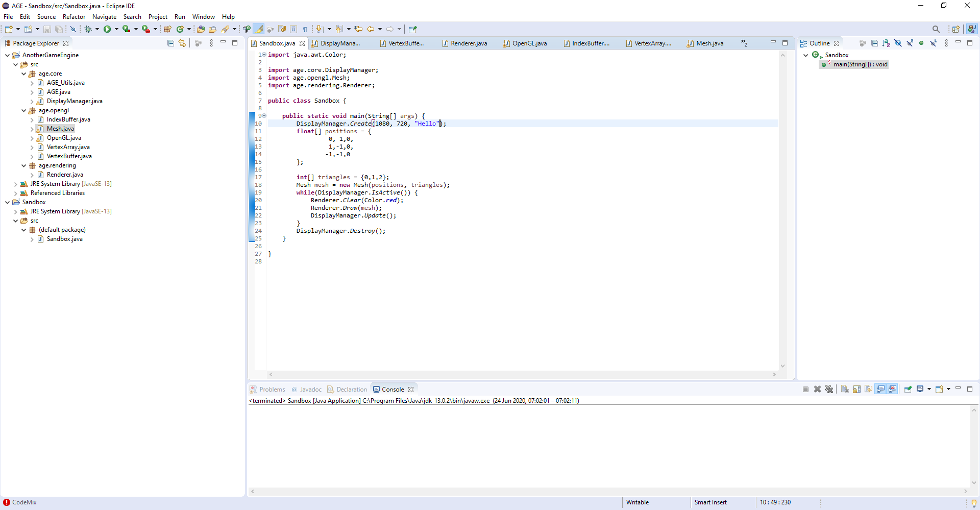This screenshot has width=980, height=510.
Task: Open the Debug button dropdown arrow
Action: (x=97, y=29)
